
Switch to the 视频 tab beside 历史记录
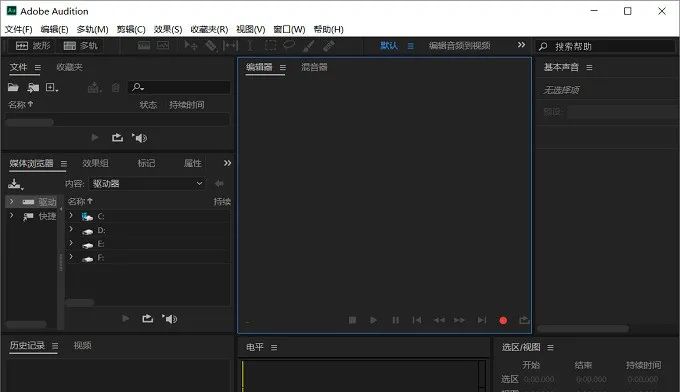coord(82,345)
